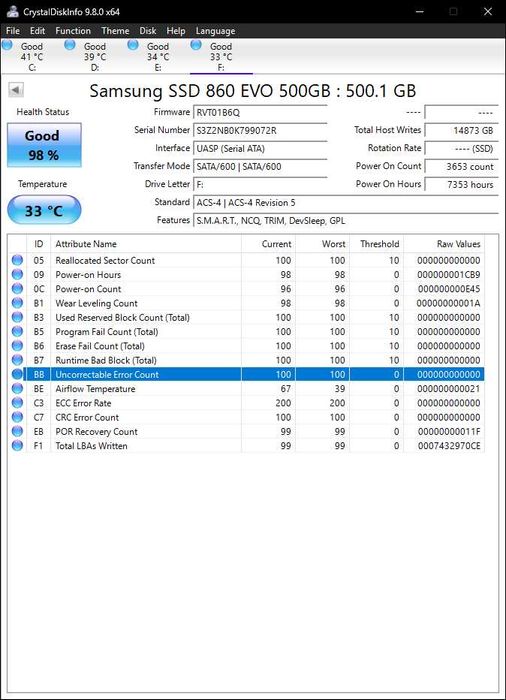This screenshot has width=506, height=700.
Task: Click status orb of Wear Leveling Count row
Action: (x=17, y=303)
